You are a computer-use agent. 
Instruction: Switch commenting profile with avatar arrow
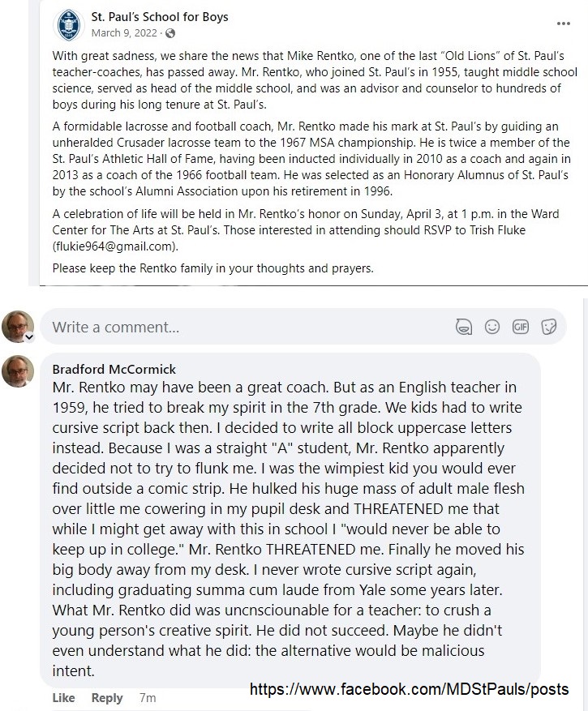click(x=29, y=337)
